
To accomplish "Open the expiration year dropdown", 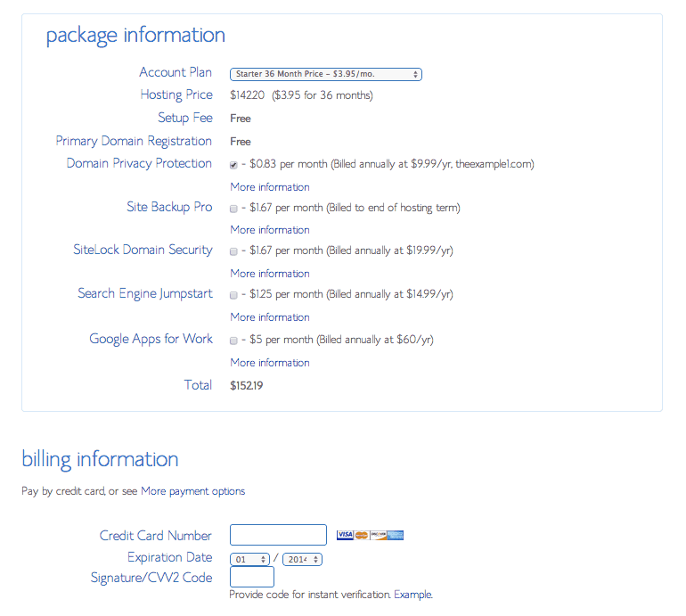I will click(x=302, y=559).
